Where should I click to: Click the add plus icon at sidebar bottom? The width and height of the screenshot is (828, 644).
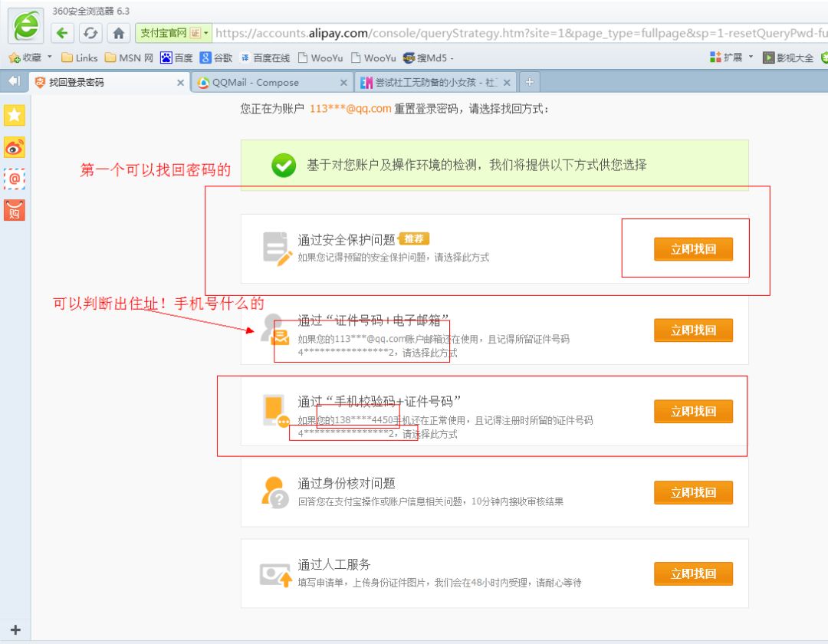point(15,630)
